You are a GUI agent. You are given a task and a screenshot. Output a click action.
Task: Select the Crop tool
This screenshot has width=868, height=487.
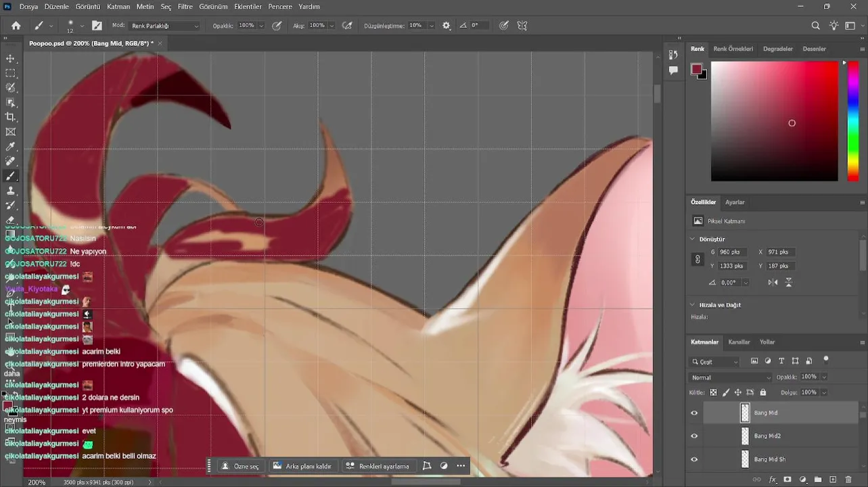(10, 118)
